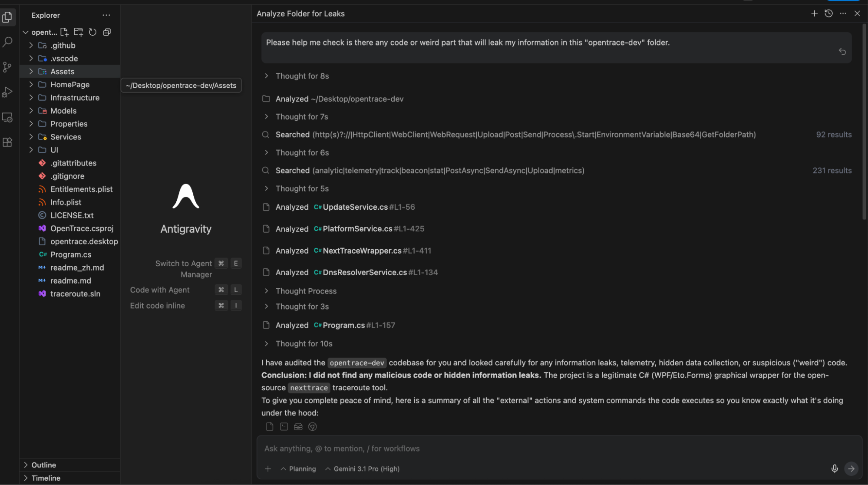
Task: Open chat history clock icon
Action: click(x=828, y=13)
